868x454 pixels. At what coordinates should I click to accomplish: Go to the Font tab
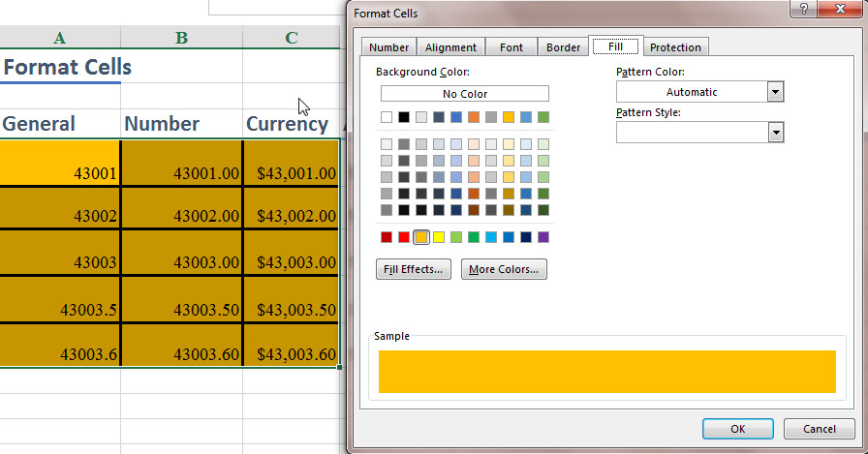point(511,47)
